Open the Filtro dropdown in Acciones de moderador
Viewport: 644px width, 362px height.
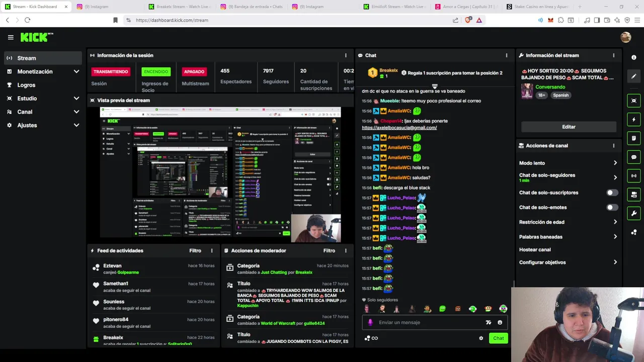point(329,250)
